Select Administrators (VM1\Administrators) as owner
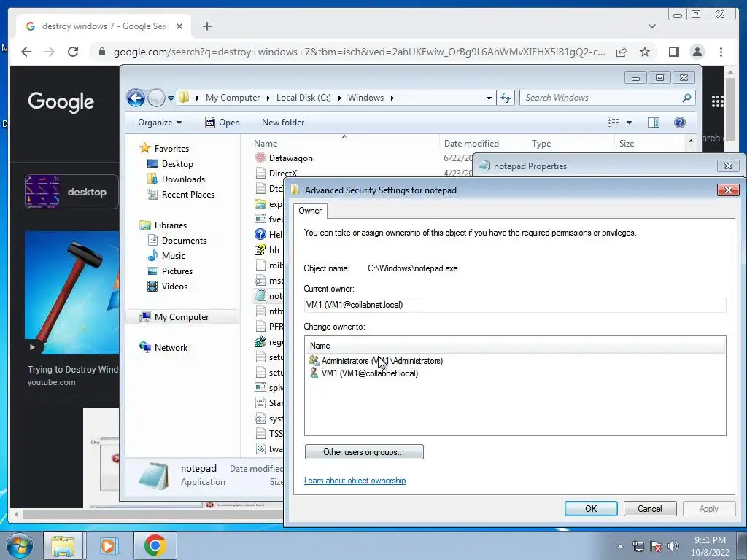Image resolution: width=747 pixels, height=560 pixels. pyautogui.click(x=382, y=361)
